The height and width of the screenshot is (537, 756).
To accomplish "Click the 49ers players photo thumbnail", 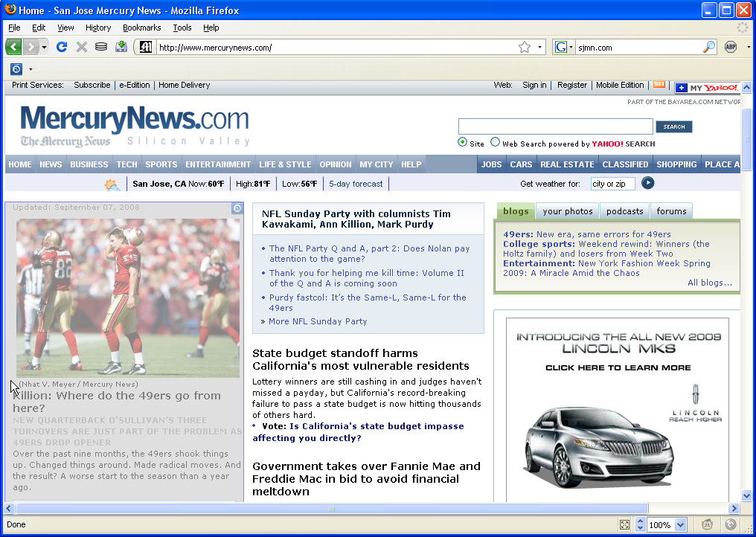I will tap(128, 298).
